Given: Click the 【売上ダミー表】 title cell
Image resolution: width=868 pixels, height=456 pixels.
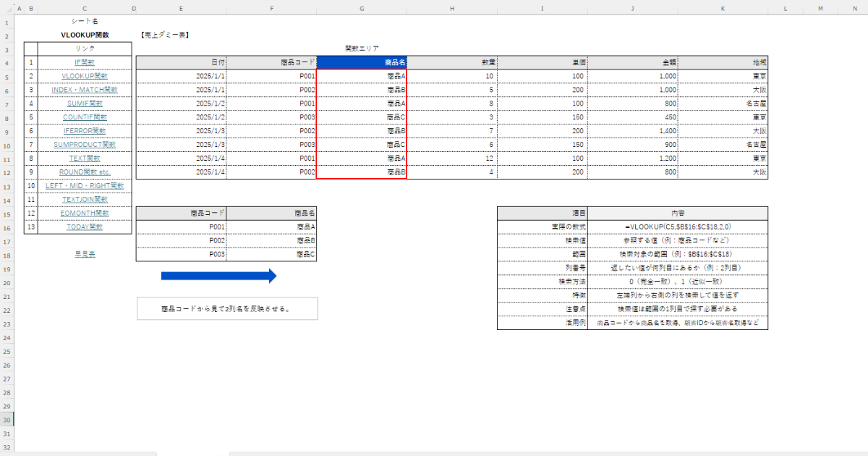Looking at the screenshot, I should tap(165, 35).
